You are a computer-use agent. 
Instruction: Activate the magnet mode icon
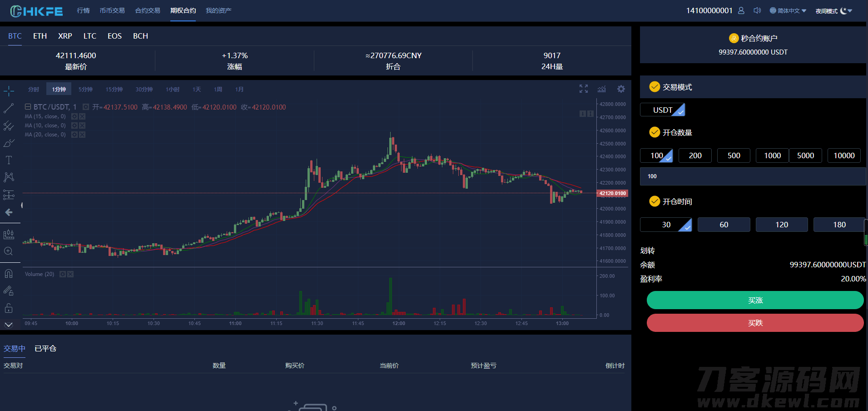pos(9,274)
